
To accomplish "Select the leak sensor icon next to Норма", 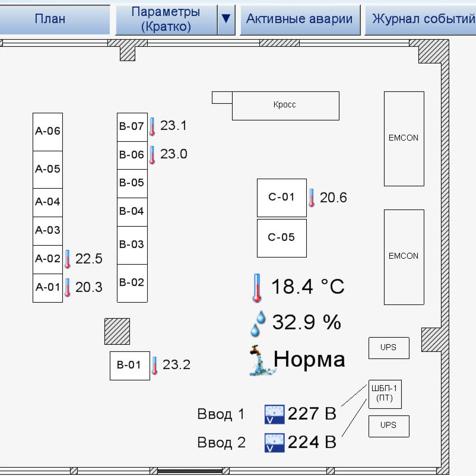I will [256, 358].
